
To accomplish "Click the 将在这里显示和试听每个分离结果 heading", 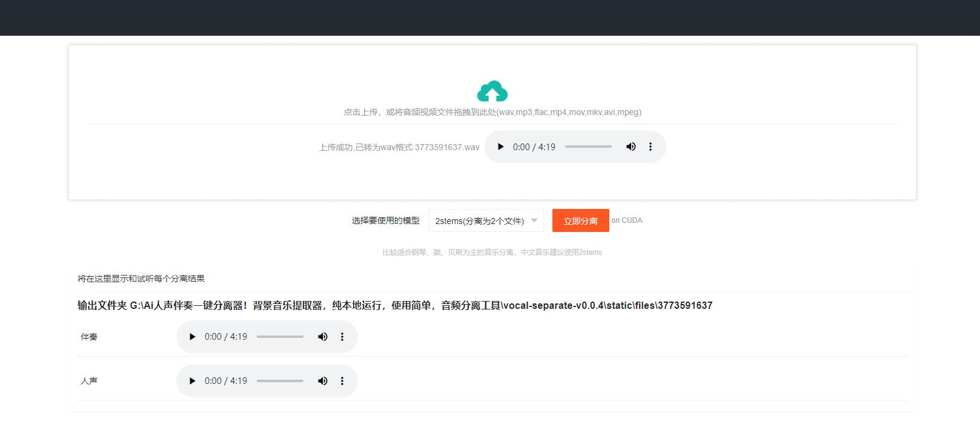I will pyautogui.click(x=141, y=279).
